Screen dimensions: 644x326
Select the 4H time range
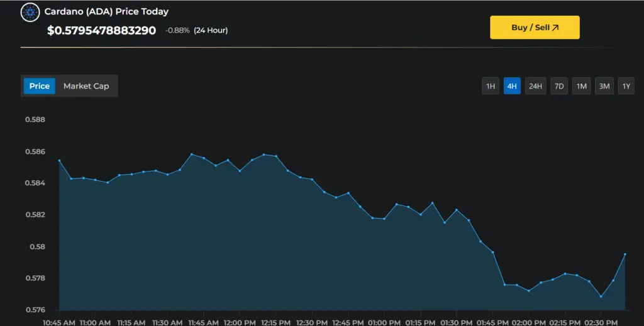512,86
